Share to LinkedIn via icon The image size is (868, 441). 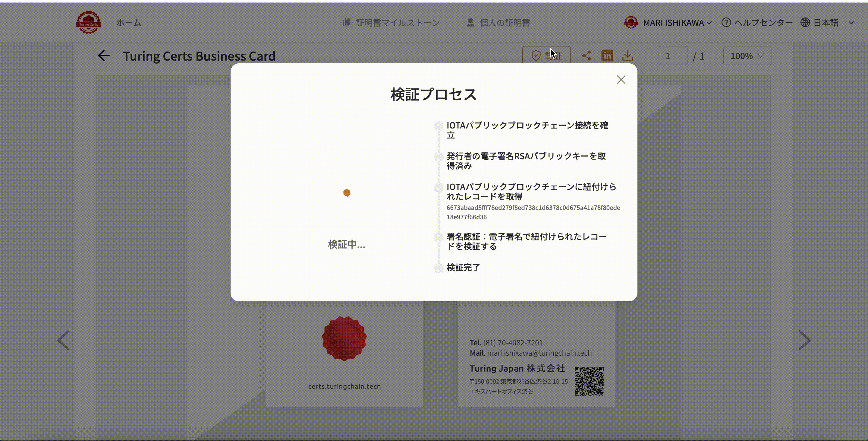point(607,56)
